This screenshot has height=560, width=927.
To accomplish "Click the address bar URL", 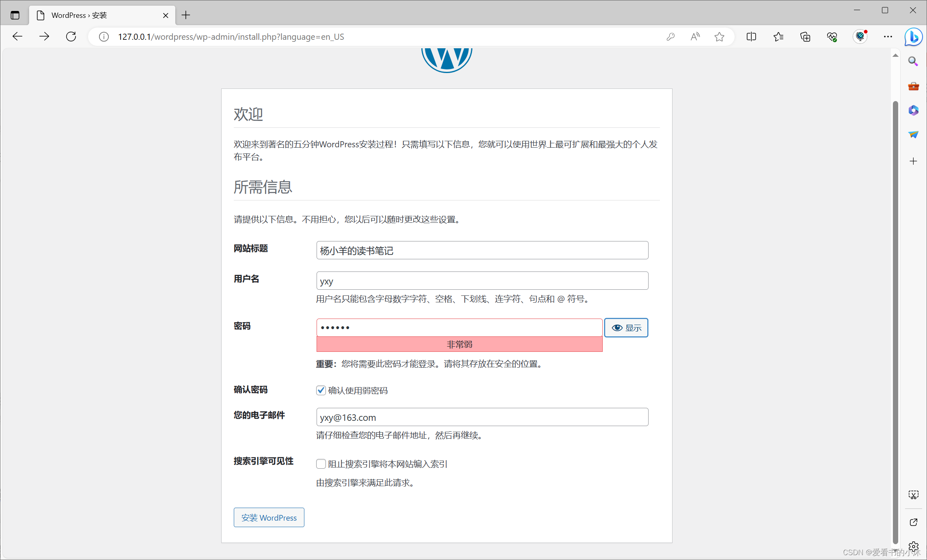I will (231, 37).
